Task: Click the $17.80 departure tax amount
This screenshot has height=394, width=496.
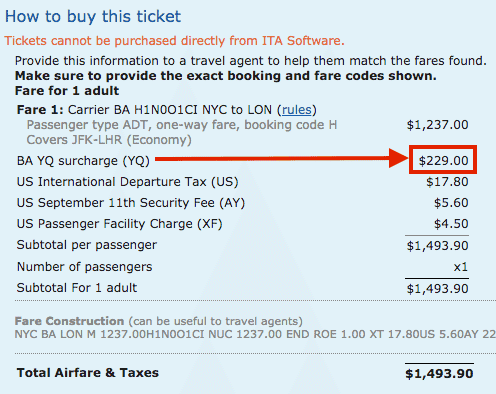Action: tap(447, 182)
